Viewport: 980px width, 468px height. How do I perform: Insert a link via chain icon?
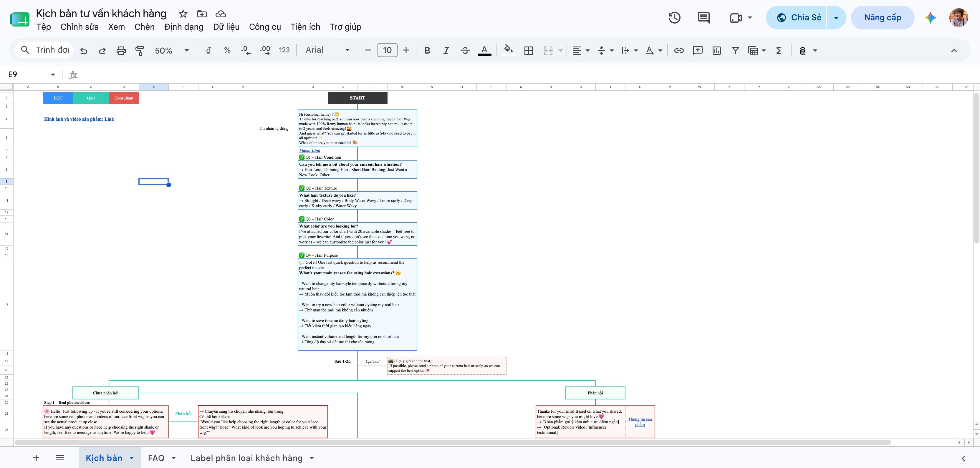click(679, 51)
